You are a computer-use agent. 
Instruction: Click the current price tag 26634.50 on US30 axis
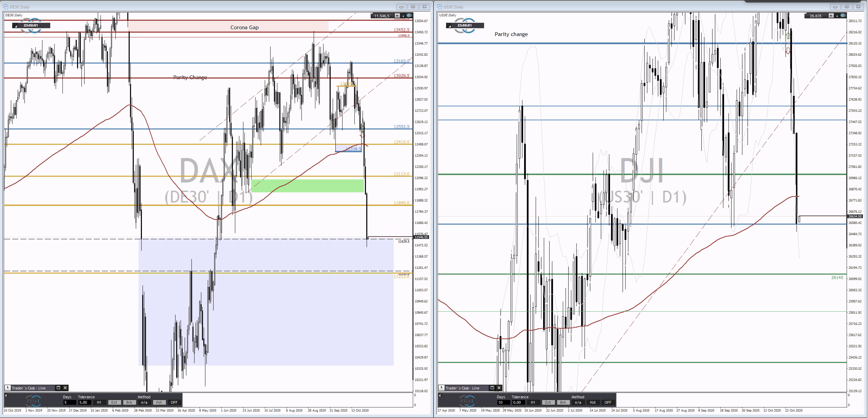pyautogui.click(x=855, y=216)
